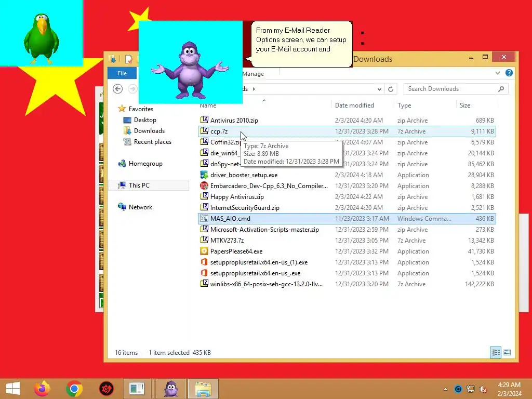Open the network tray icon

(x=471, y=389)
